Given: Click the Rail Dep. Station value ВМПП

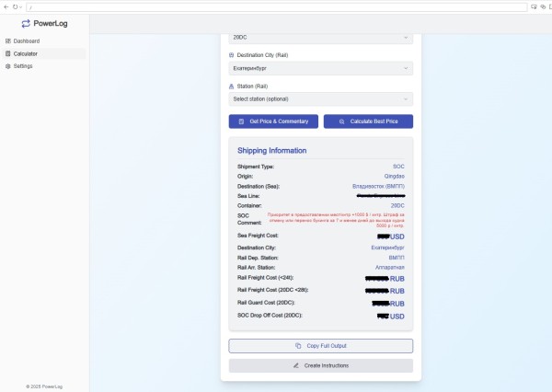Looking at the screenshot, I should click(397, 258).
